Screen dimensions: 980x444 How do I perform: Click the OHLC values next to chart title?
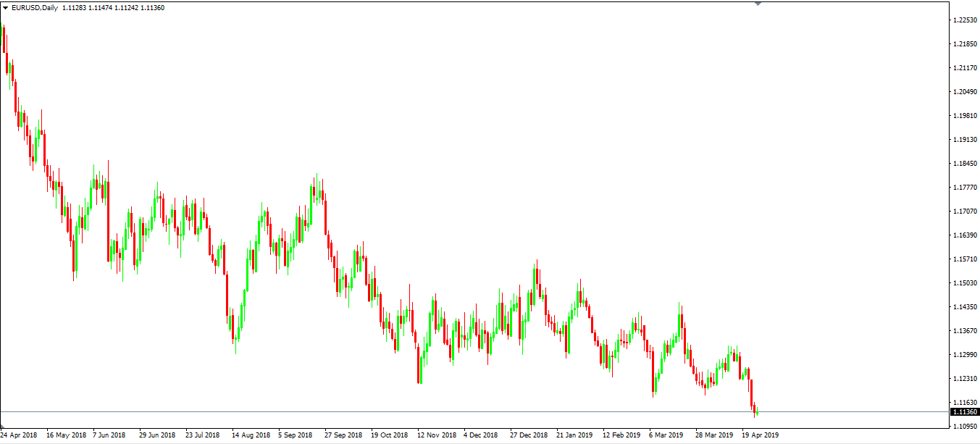coord(113,8)
